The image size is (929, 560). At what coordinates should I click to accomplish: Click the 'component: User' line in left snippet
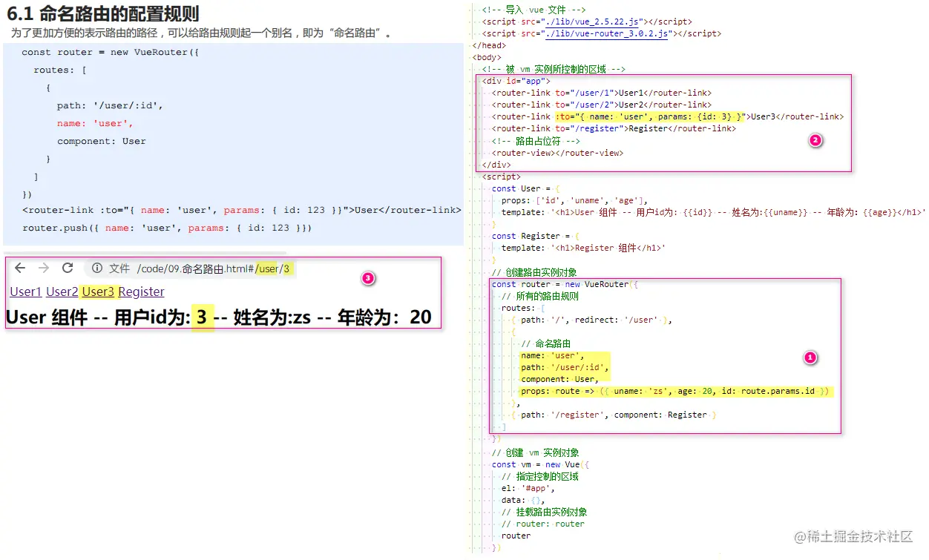tap(102, 141)
